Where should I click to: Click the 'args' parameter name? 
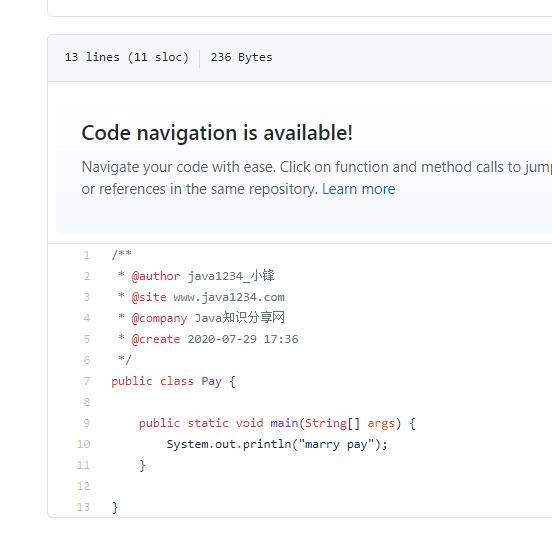click(381, 423)
